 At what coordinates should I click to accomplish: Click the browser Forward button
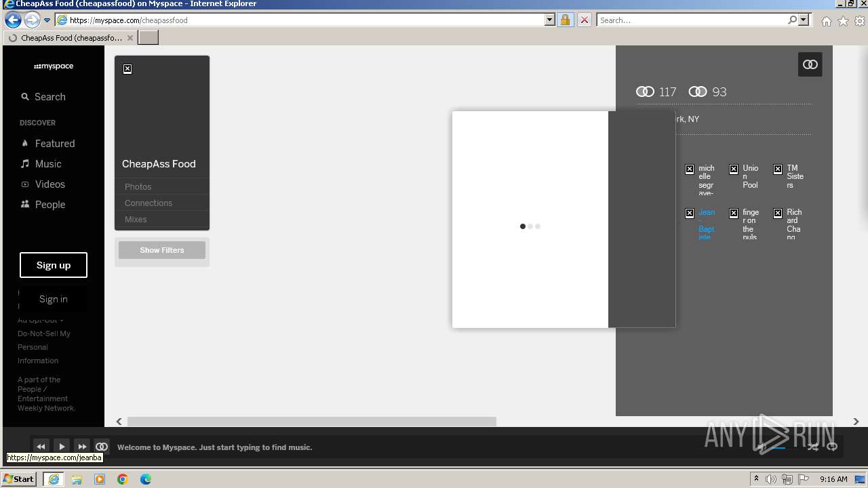tap(32, 20)
